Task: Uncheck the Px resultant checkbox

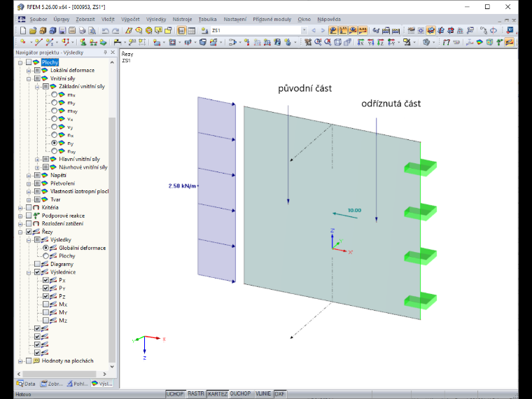Action: pyautogui.click(x=45, y=280)
